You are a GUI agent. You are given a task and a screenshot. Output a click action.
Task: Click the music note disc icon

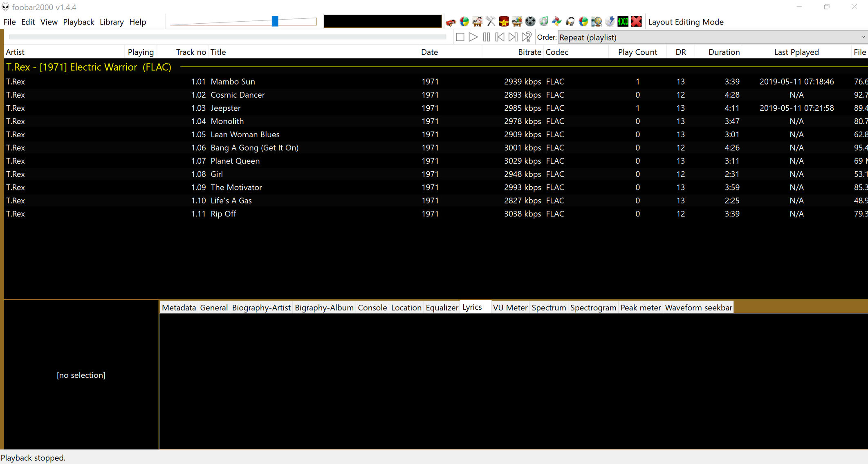point(543,22)
